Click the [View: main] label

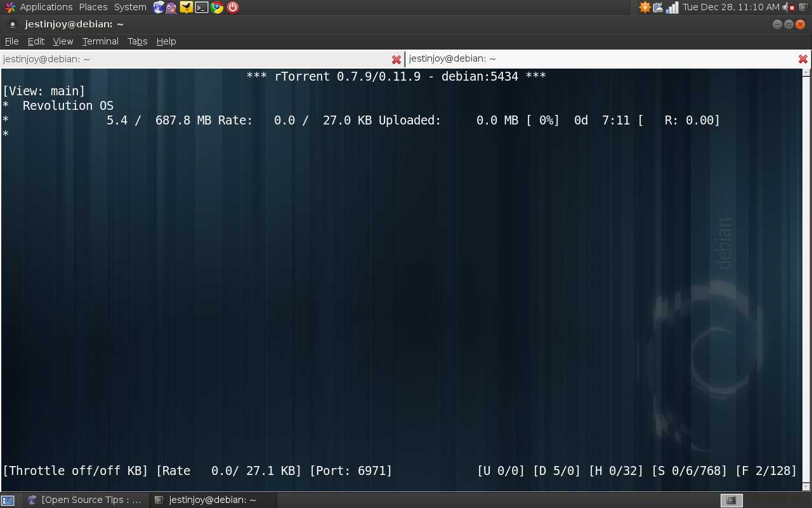(44, 91)
